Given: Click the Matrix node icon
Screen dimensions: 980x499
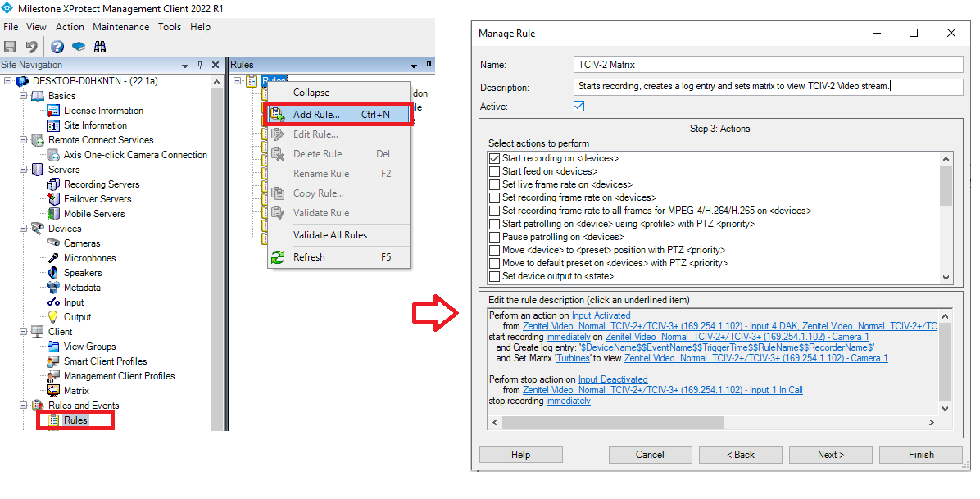Looking at the screenshot, I should [x=54, y=391].
